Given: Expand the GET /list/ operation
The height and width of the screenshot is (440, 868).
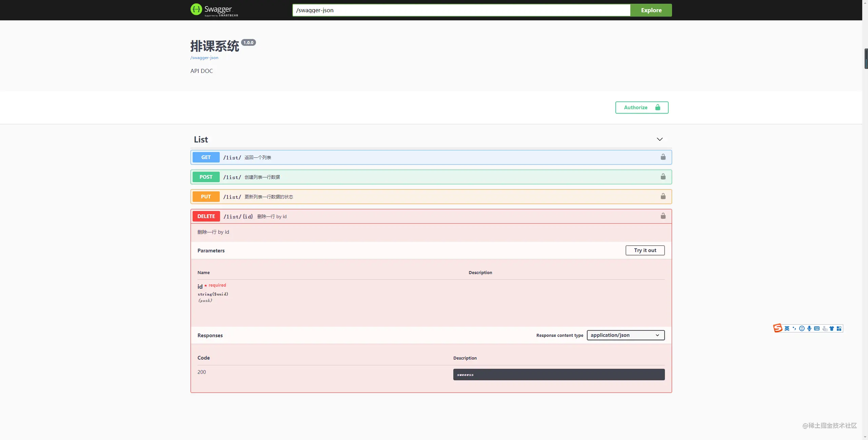Looking at the screenshot, I should point(431,157).
